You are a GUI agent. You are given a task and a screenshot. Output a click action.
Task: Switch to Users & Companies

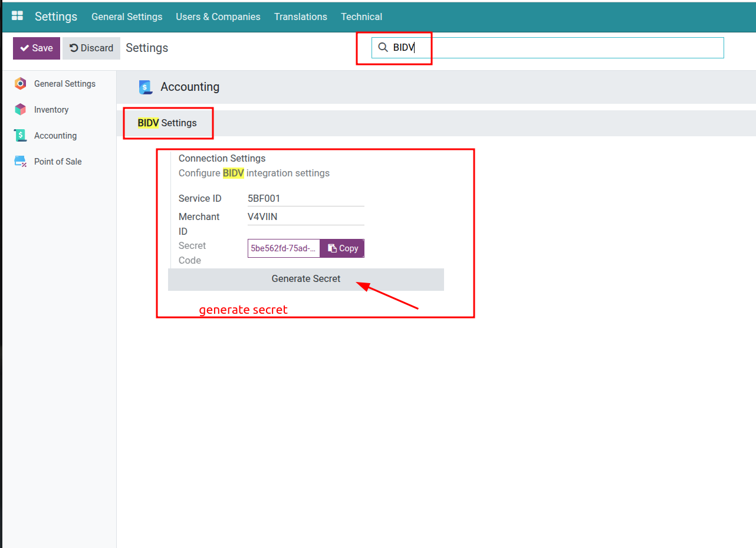pos(218,17)
